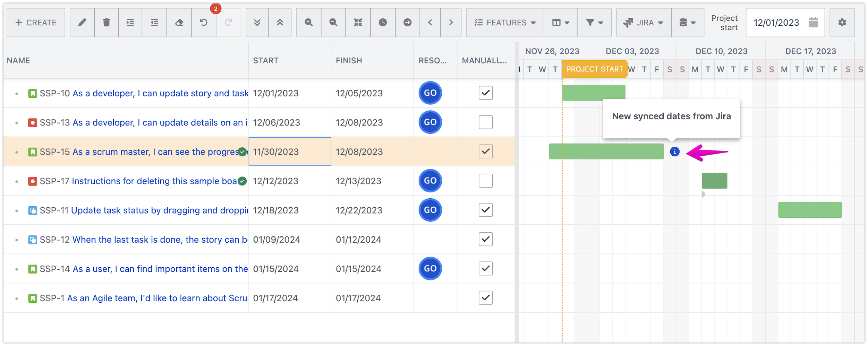Uncheck Manually Scheduled for SSP-11
This screenshot has width=868, height=346.
pyautogui.click(x=486, y=210)
